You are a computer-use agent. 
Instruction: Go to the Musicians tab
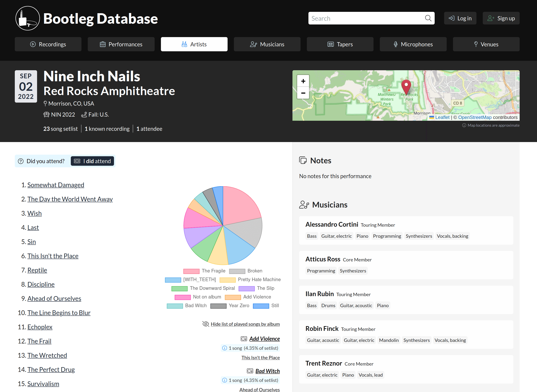267,44
